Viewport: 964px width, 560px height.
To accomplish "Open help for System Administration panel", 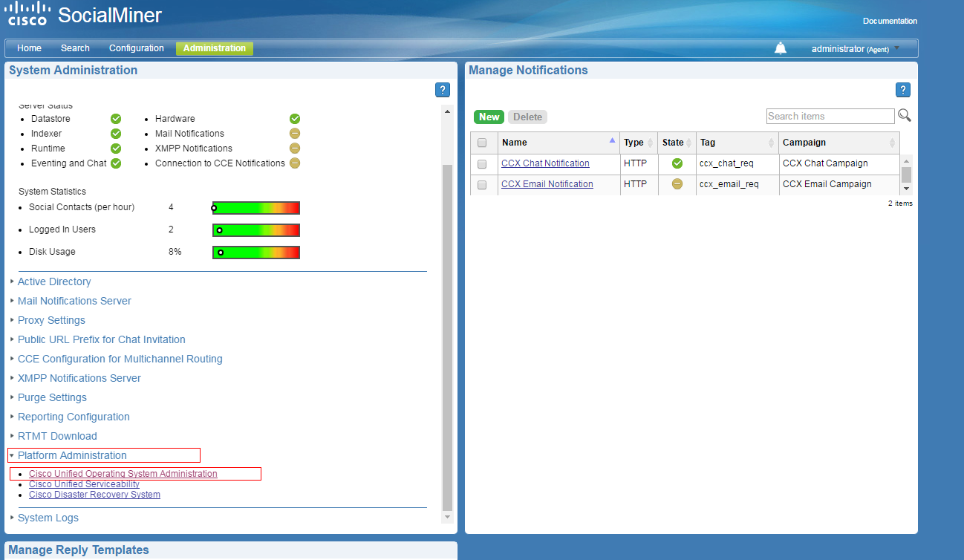I will coord(443,90).
